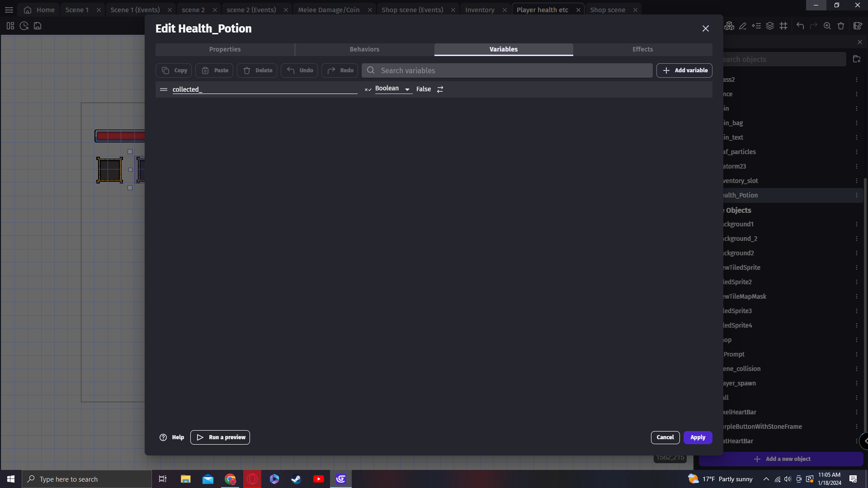Open options menu for Health_Potion object

point(857,195)
